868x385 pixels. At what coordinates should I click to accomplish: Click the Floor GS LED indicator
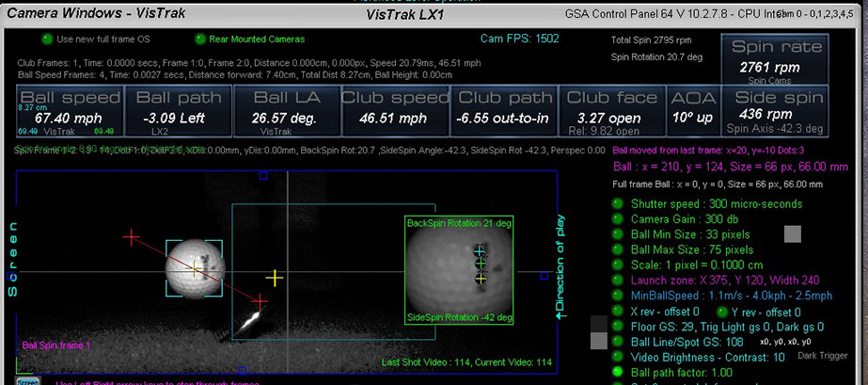pos(618,327)
